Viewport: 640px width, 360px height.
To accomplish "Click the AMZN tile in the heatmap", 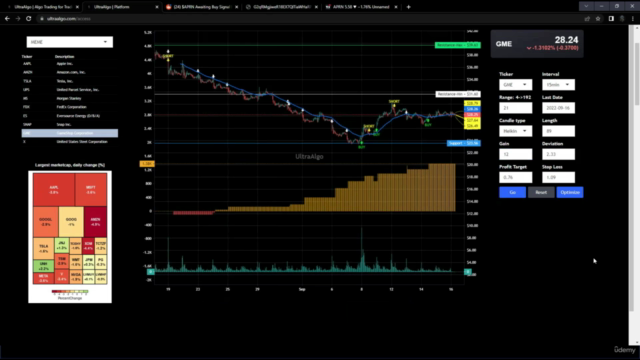I will tap(96, 222).
